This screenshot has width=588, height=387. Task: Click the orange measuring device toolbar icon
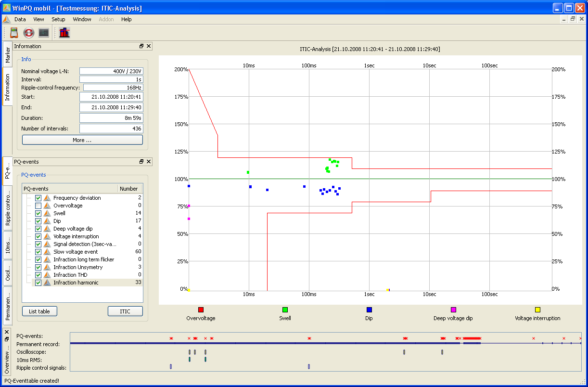(x=14, y=33)
